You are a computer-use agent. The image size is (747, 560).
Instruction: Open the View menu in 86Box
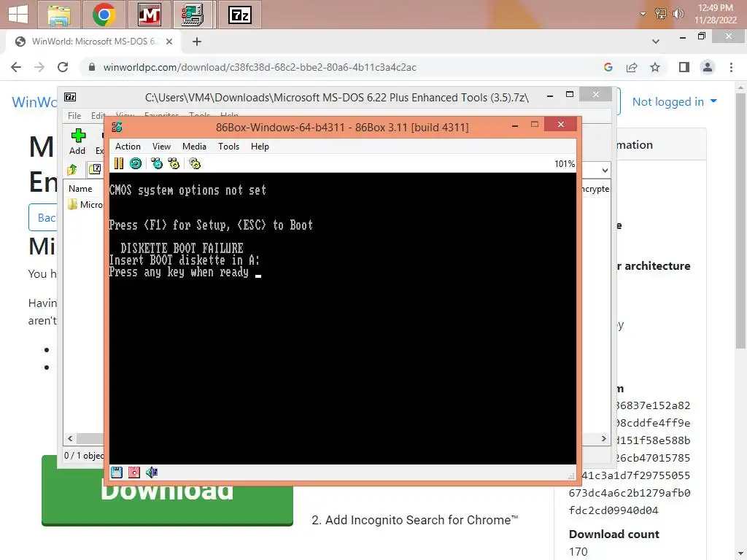click(x=161, y=146)
